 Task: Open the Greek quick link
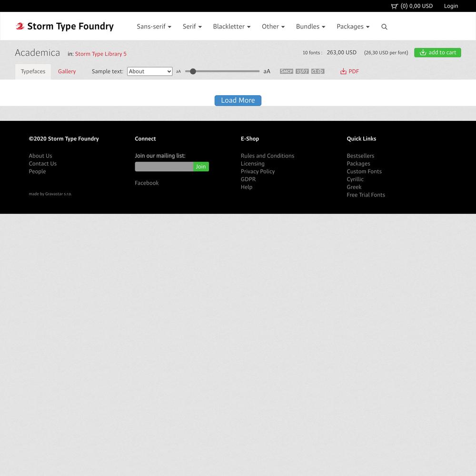pyautogui.click(x=354, y=187)
